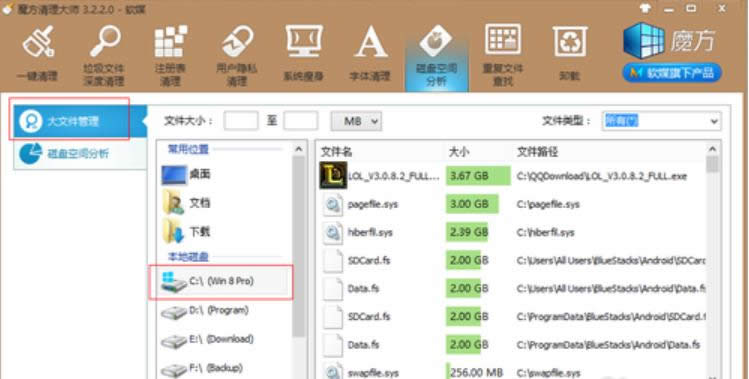Click the 3.67 GB size cell
The image size is (749, 379).
(x=478, y=176)
